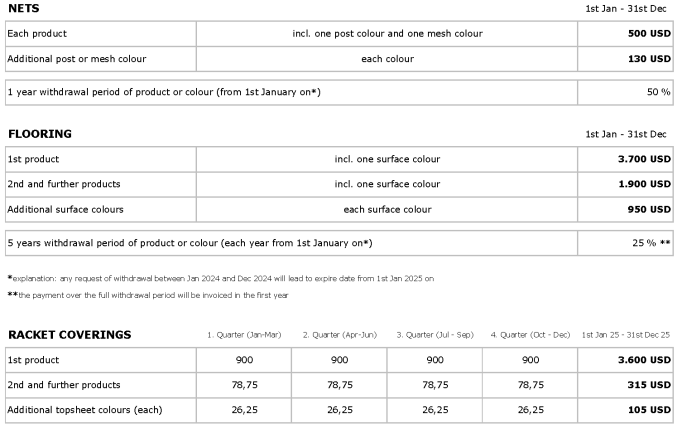Click the double-asterisk payment footnote
Viewport: 682px width, 429px height.
point(148,295)
